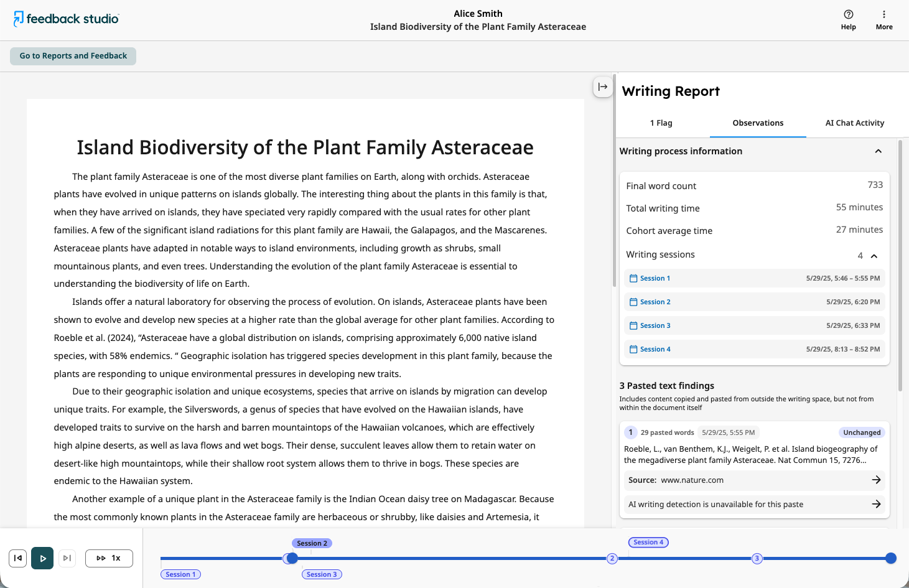Click paste marker 2 on the timeline
909x588 pixels.
coord(612,558)
